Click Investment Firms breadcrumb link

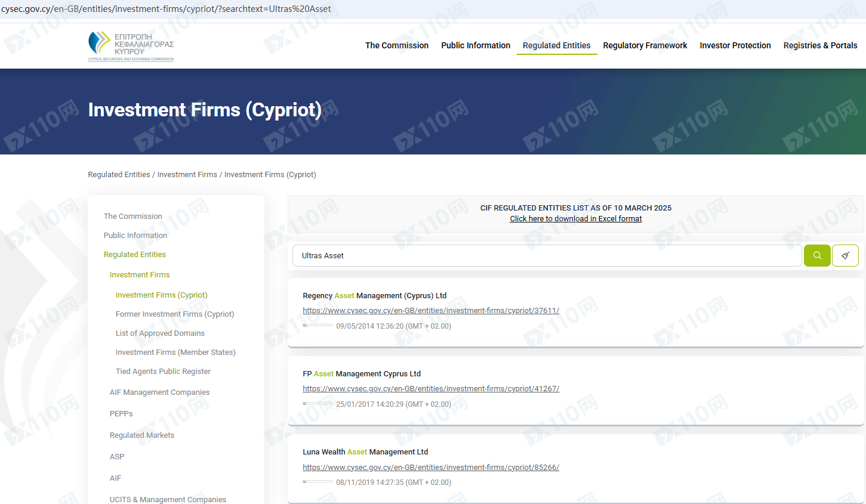187,175
